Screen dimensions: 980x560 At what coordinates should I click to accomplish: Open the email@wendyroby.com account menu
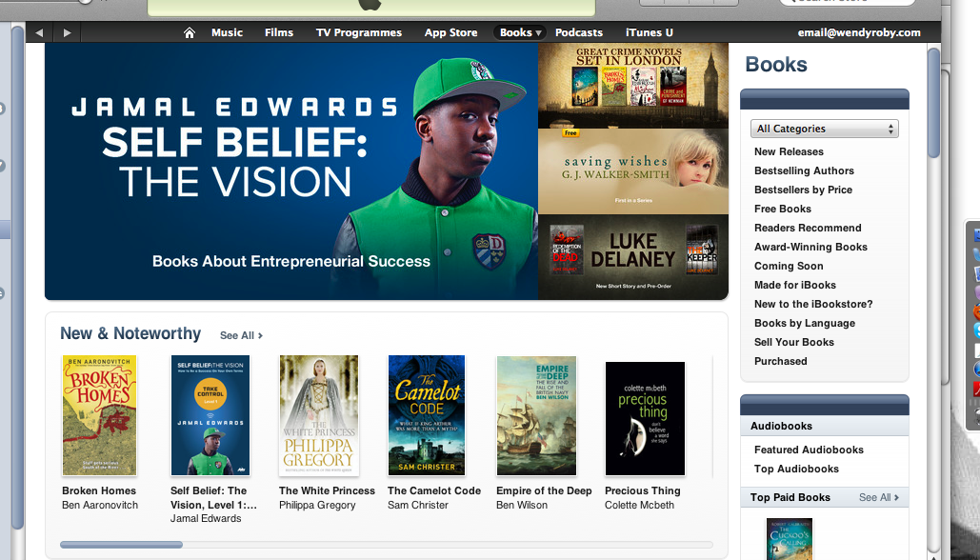[859, 32]
